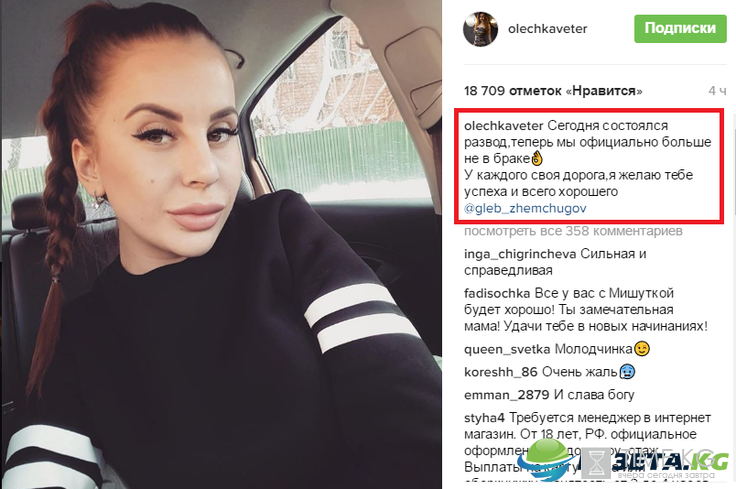Open inga_chigrincheva commenter profile

pos(520,254)
